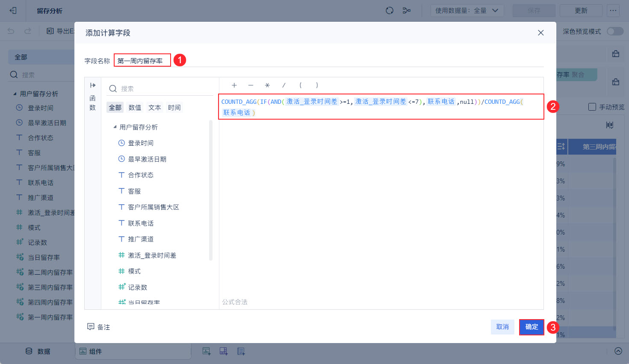Viewport: 629px width, 364px height.
Task: Collapse 用户留存分析 in background left panel
Action: coord(15,94)
